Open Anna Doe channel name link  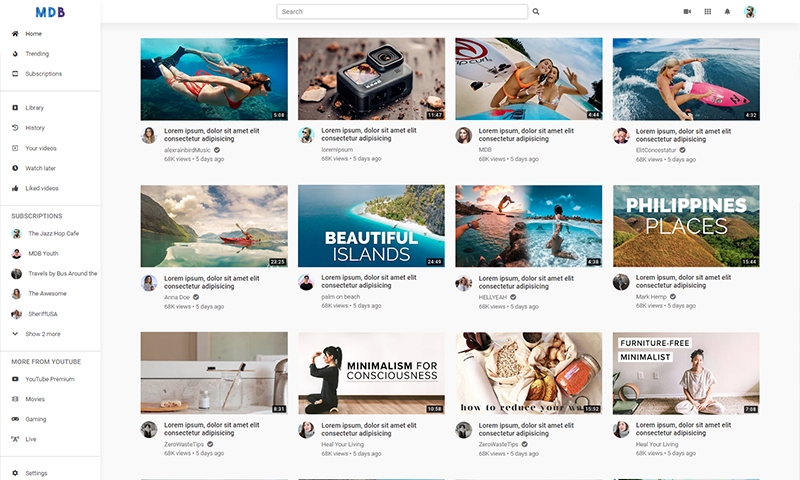tap(177, 297)
